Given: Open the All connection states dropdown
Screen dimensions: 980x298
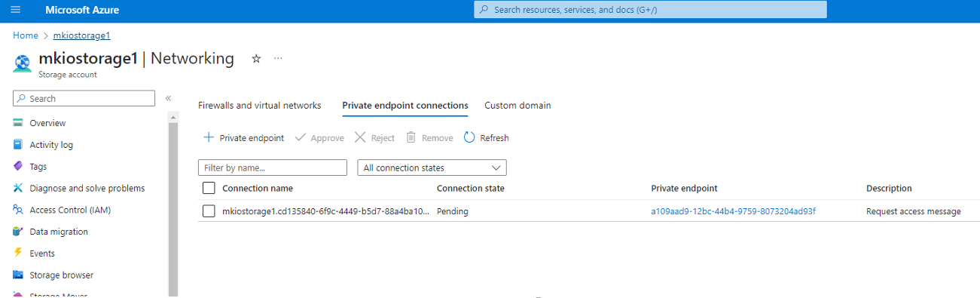Looking at the screenshot, I should pyautogui.click(x=432, y=167).
